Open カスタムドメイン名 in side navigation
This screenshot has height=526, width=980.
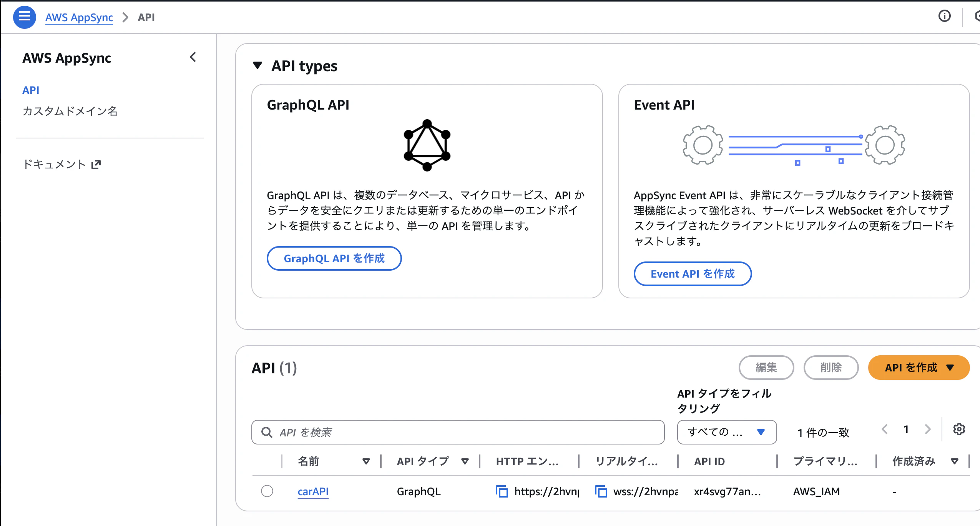70,111
